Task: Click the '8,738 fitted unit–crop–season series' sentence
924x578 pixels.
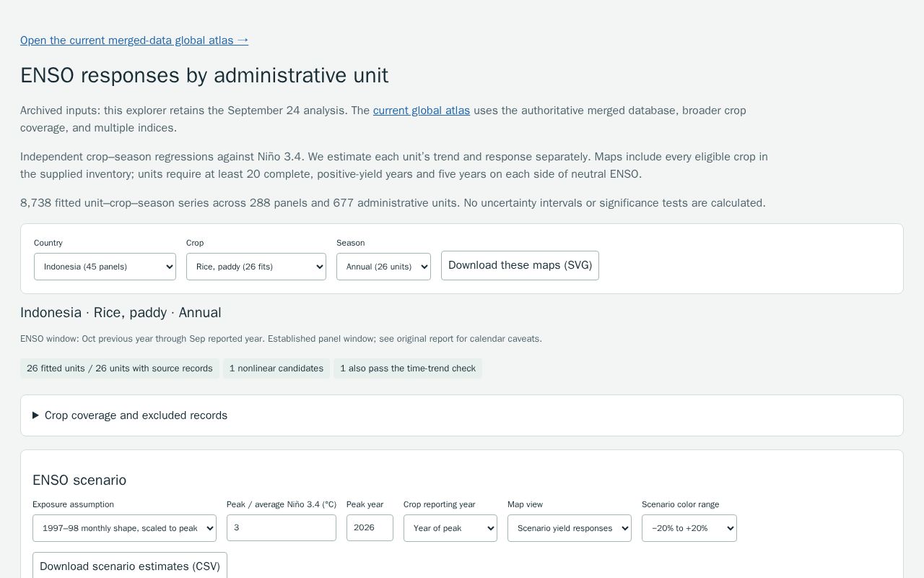Action: (x=393, y=203)
